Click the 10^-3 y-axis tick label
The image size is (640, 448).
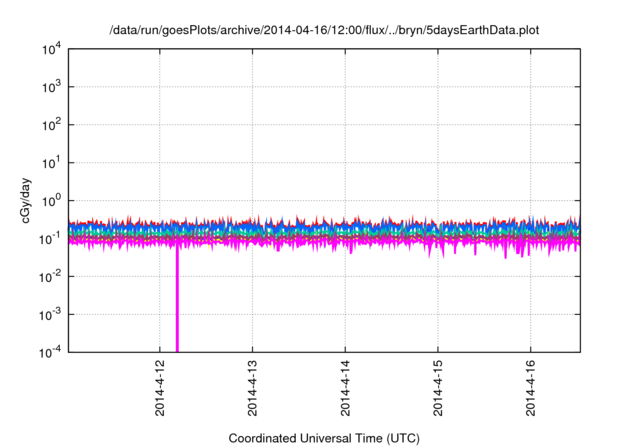[50, 314]
